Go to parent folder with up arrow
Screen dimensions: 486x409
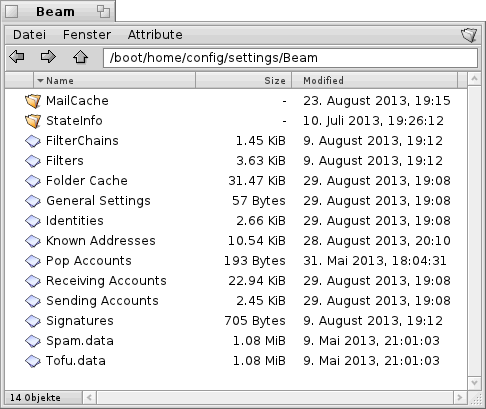[80, 57]
